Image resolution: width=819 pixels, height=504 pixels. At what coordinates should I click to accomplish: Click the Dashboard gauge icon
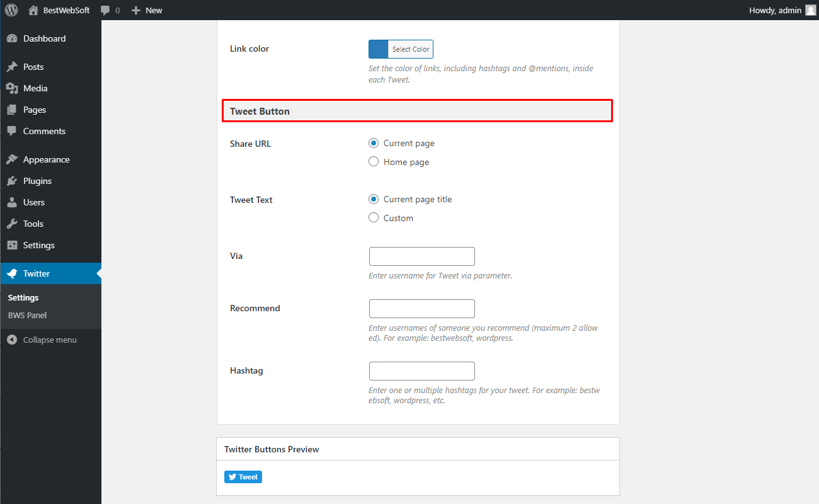(x=12, y=38)
